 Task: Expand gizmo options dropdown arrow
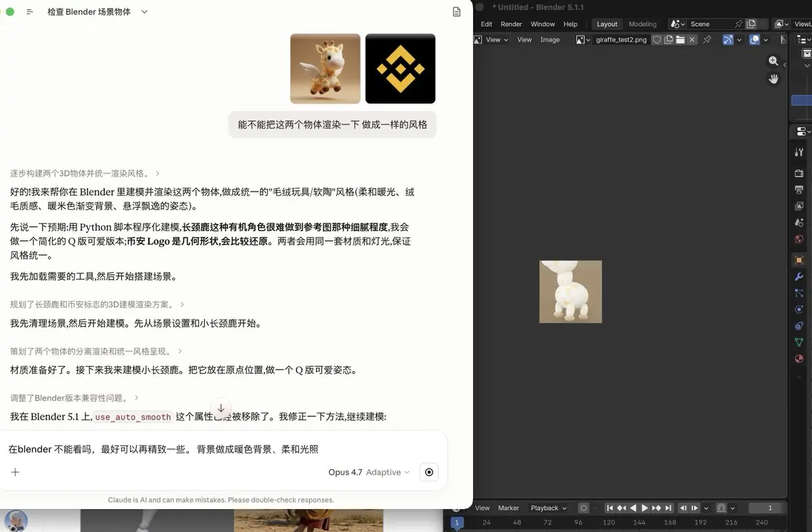(739, 40)
